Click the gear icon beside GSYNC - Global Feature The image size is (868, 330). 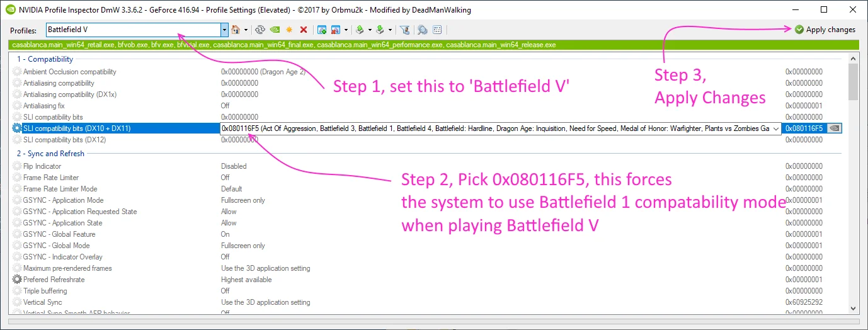pyautogui.click(x=17, y=234)
